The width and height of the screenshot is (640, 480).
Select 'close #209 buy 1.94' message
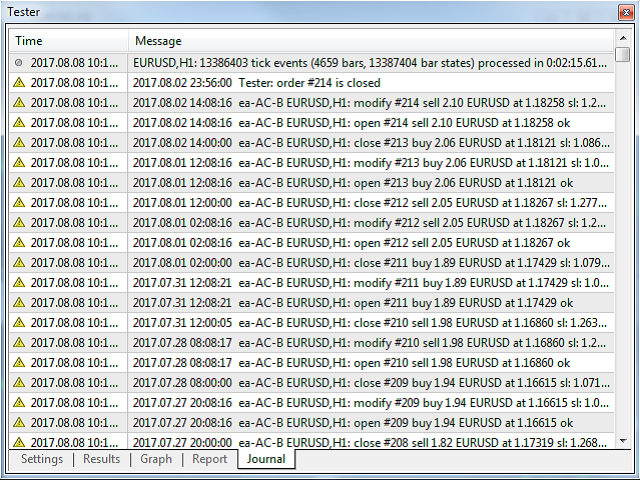click(371, 383)
